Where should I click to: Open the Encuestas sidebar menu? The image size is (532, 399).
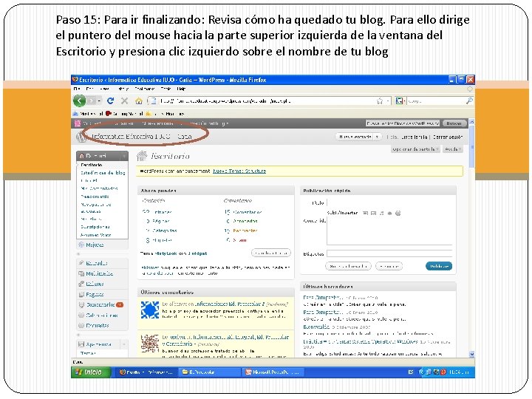(x=97, y=325)
